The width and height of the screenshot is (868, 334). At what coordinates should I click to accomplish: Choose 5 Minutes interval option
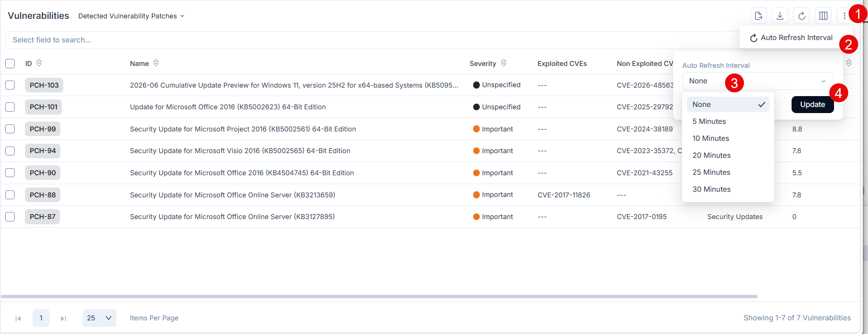[x=728, y=122]
